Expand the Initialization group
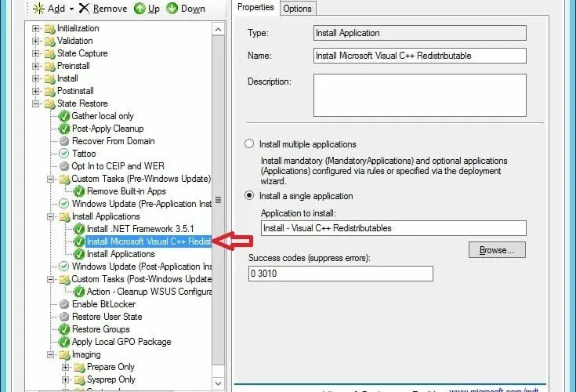576x392 pixels. click(35, 29)
